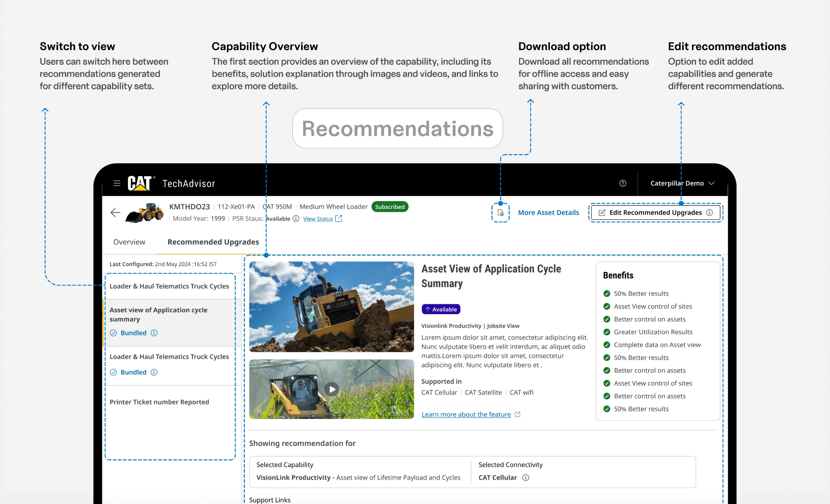Open Learn more about the feature link

(466, 414)
